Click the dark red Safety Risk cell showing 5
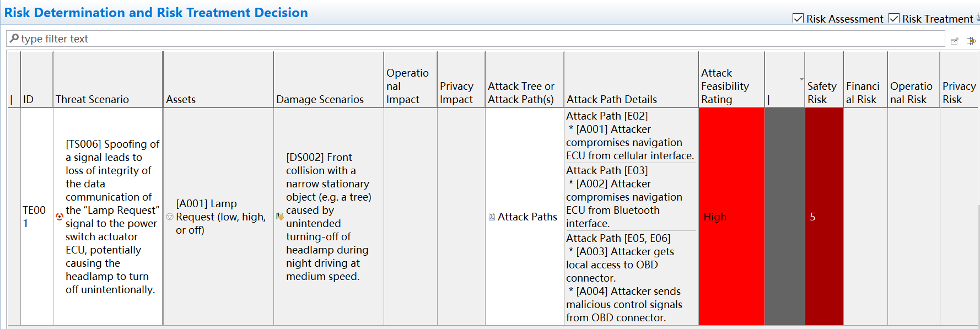980x329 pixels. click(x=824, y=217)
